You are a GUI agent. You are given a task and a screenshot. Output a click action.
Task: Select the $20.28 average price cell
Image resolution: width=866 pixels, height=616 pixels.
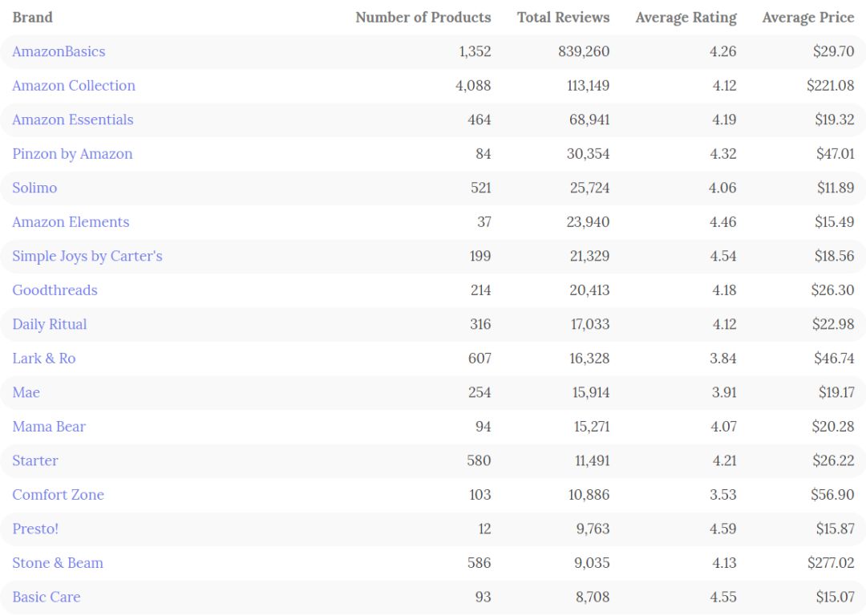833,427
